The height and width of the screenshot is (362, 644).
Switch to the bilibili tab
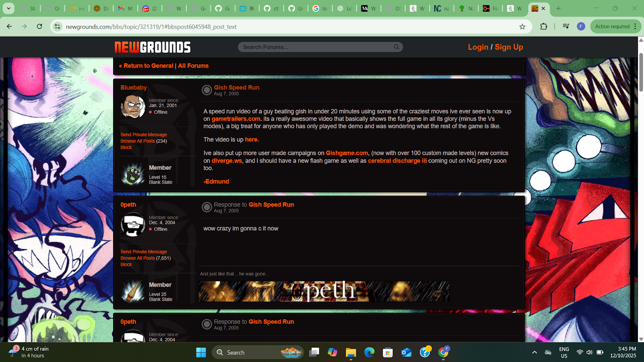tap(247, 8)
